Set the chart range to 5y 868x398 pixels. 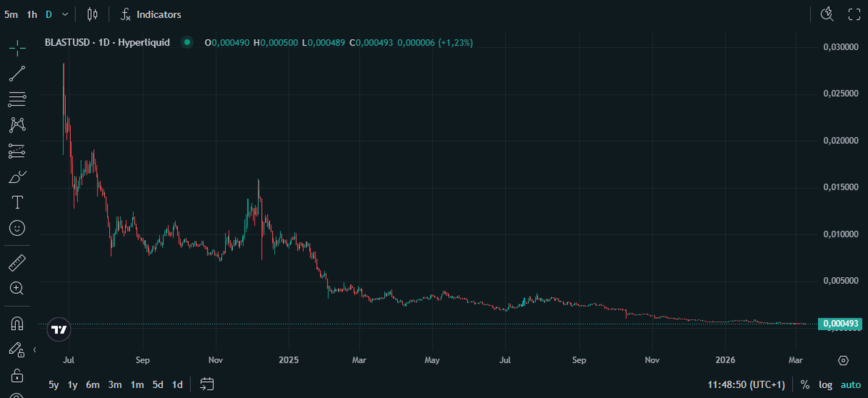pos(54,385)
